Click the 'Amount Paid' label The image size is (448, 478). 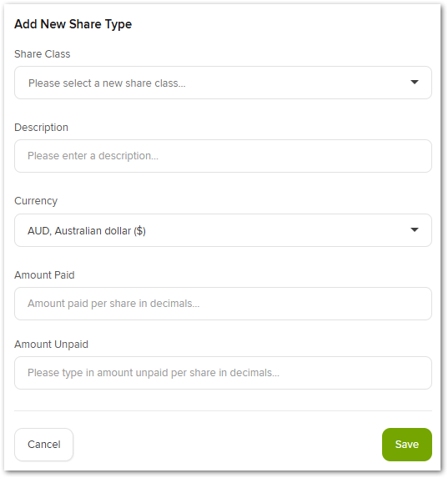(x=44, y=275)
